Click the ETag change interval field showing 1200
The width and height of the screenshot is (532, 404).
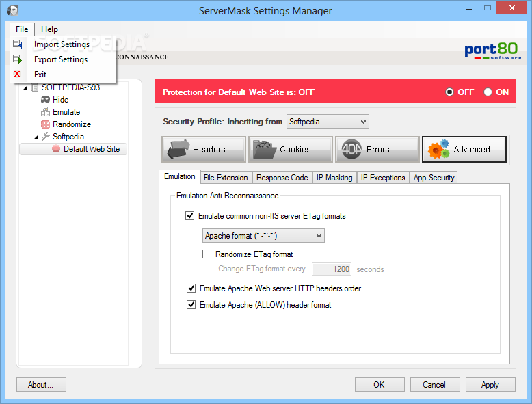(332, 269)
